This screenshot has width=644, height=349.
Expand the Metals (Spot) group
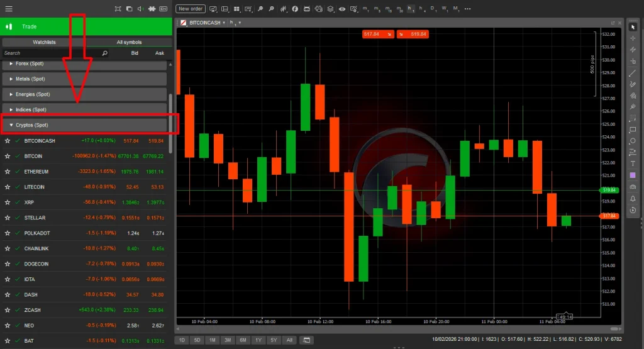[x=85, y=79]
